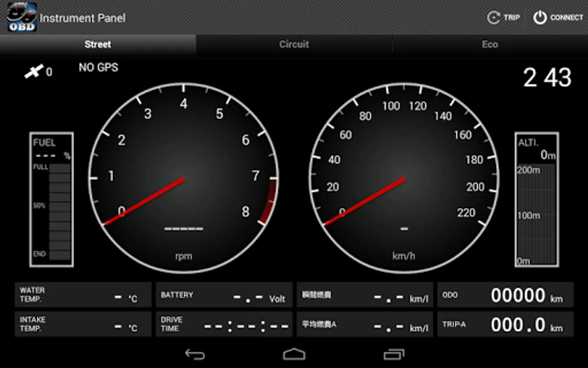
Task: Tap the Android back arrow
Action: [x=195, y=354]
